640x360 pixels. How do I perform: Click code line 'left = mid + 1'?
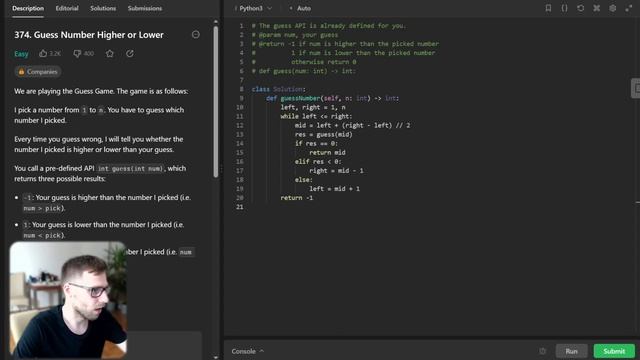tap(334, 189)
